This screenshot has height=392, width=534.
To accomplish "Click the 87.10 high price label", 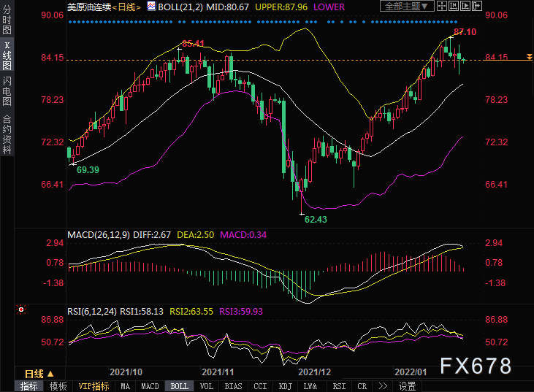I will click(x=465, y=32).
